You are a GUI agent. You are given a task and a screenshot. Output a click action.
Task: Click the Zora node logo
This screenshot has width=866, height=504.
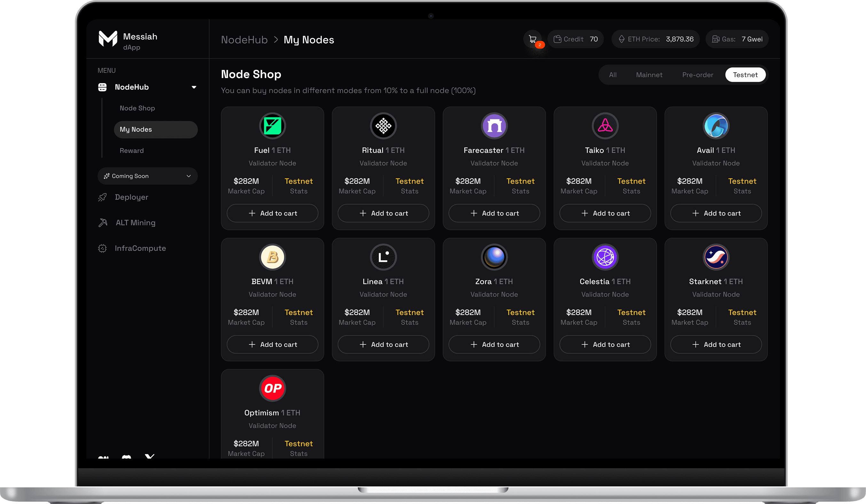pyautogui.click(x=494, y=257)
